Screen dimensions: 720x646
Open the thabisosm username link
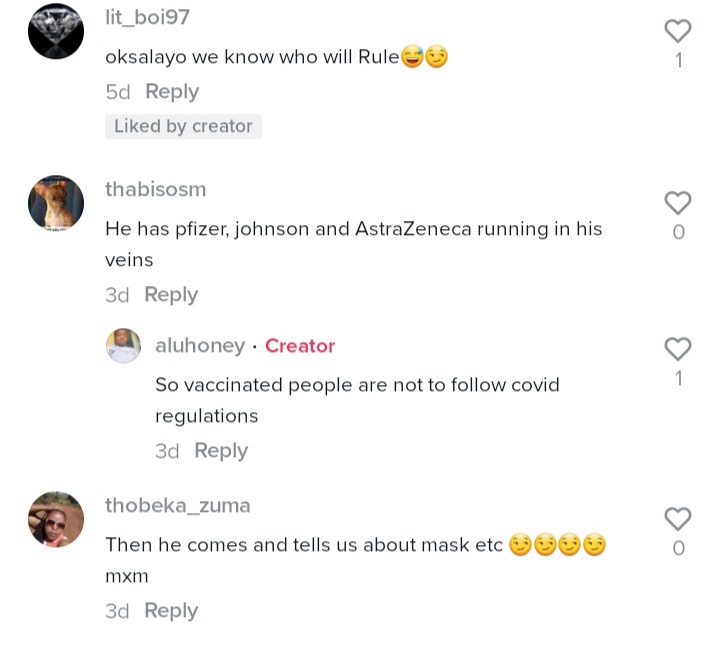(x=156, y=189)
